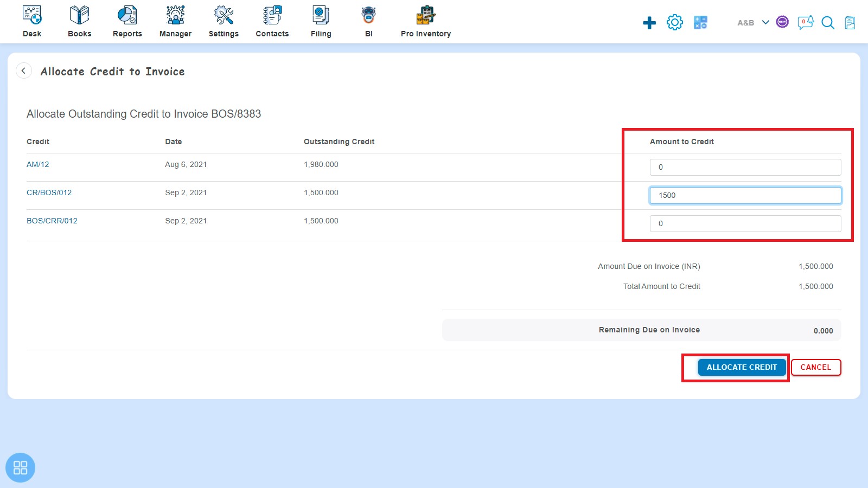Open the Filing module icon
Screen dimensions: 868x488
coord(321,15)
